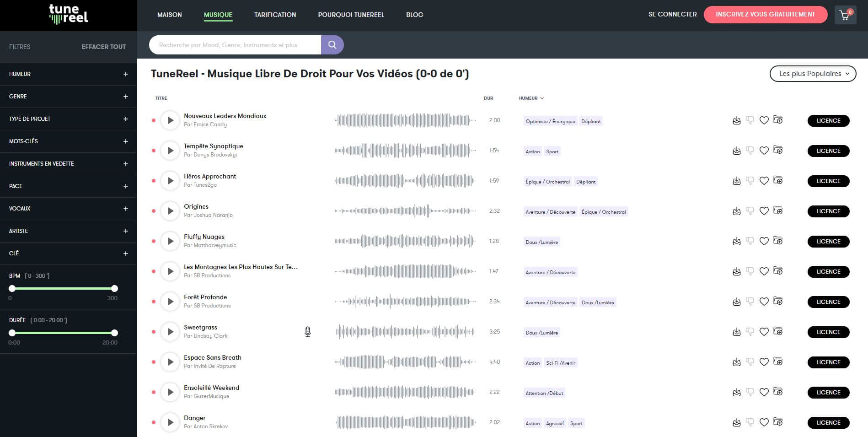The image size is (868, 437).
Task: Favorite Fluffy Nuages with heart icon
Action: tap(764, 241)
